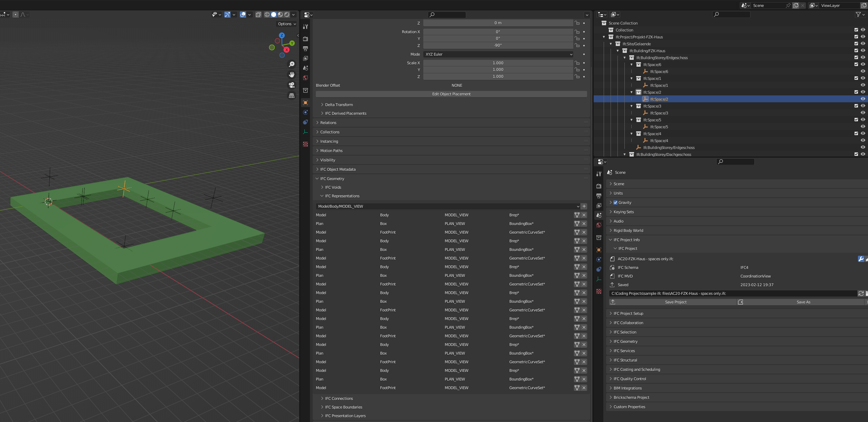This screenshot has height=422, width=868.
Task: Open the outliner display mode menu
Action: [x=601, y=14]
